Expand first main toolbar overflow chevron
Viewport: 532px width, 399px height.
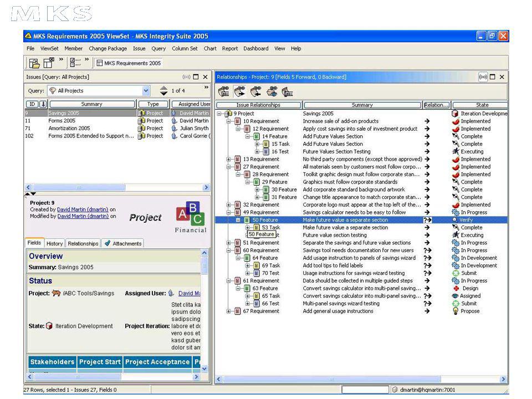click(61, 59)
